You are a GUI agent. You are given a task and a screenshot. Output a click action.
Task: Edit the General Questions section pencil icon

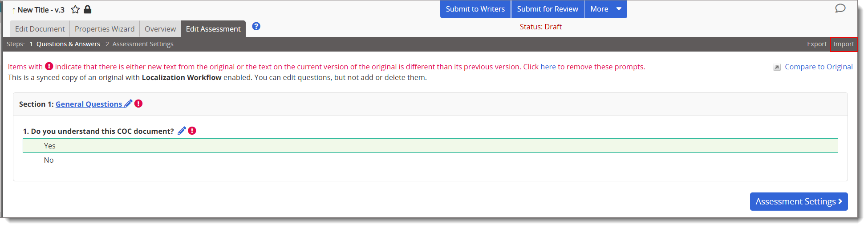click(128, 104)
